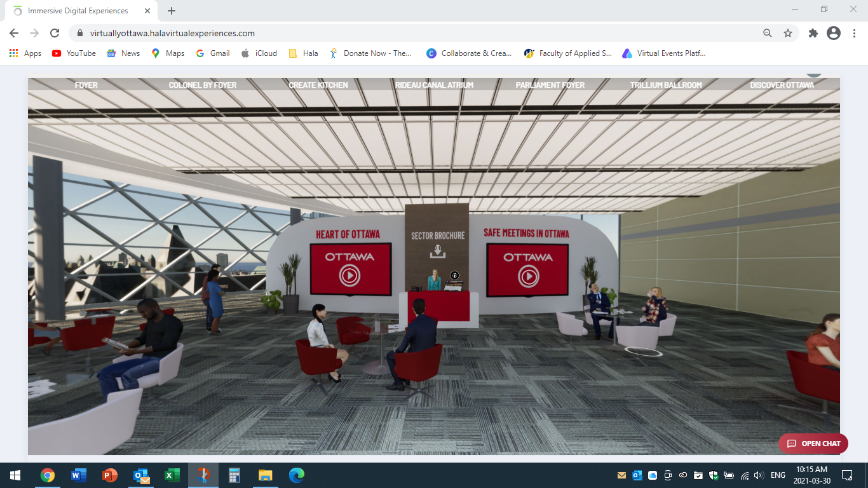Select the Trillium Ballroom menu item
The image size is (868, 488).
tap(666, 85)
